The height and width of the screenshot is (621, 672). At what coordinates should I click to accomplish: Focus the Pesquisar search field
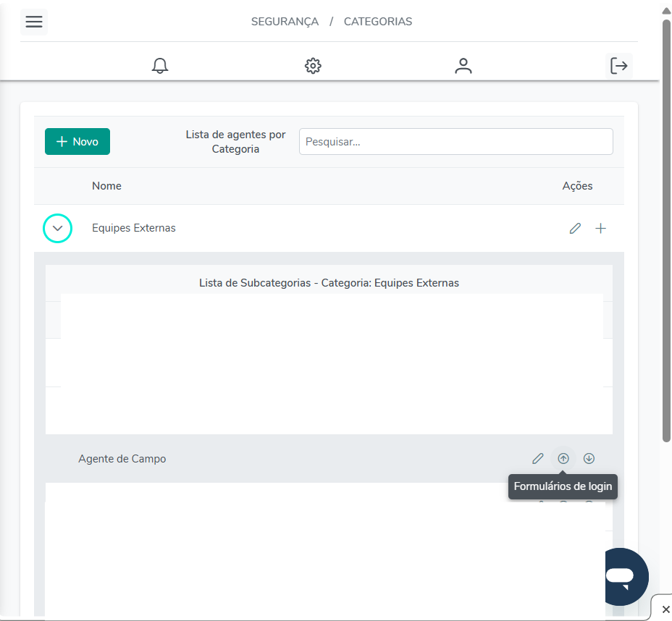click(x=455, y=142)
